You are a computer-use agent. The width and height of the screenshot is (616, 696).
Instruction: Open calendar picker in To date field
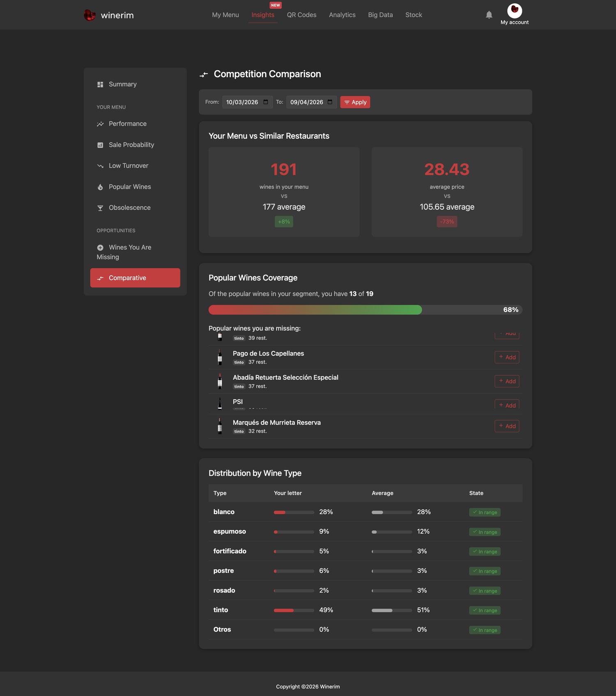pyautogui.click(x=330, y=102)
